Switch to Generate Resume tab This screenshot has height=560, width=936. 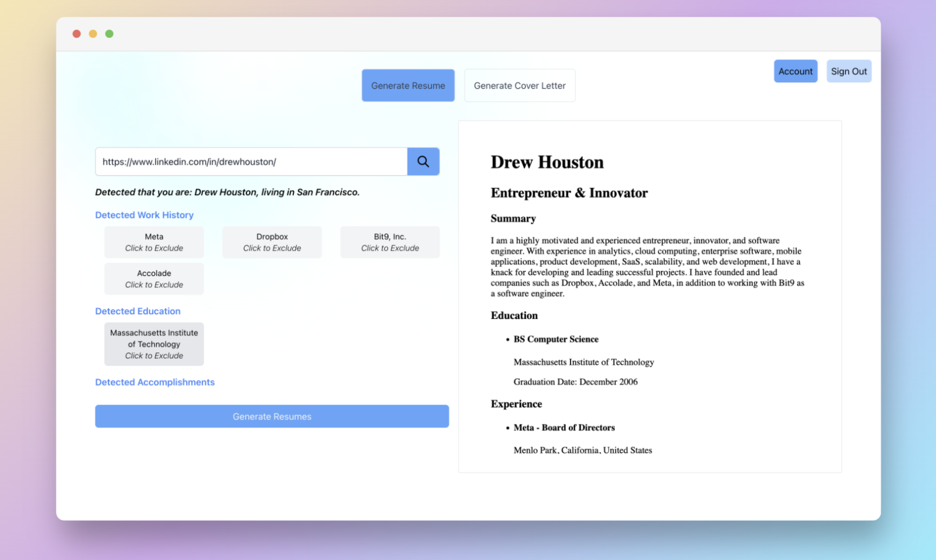coord(408,85)
